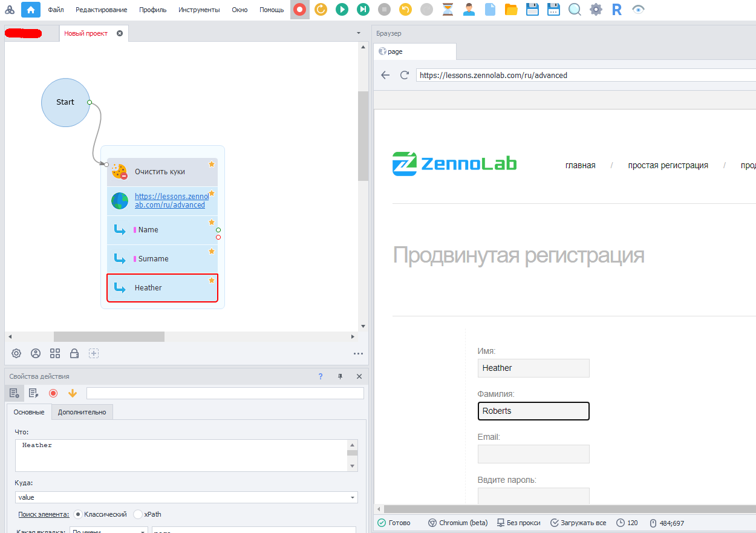Switch to the Основные tab
756x533 pixels.
pyautogui.click(x=29, y=412)
